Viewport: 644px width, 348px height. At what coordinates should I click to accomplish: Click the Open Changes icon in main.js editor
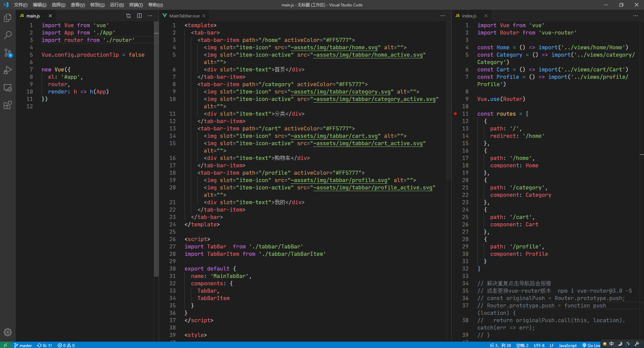[128, 16]
